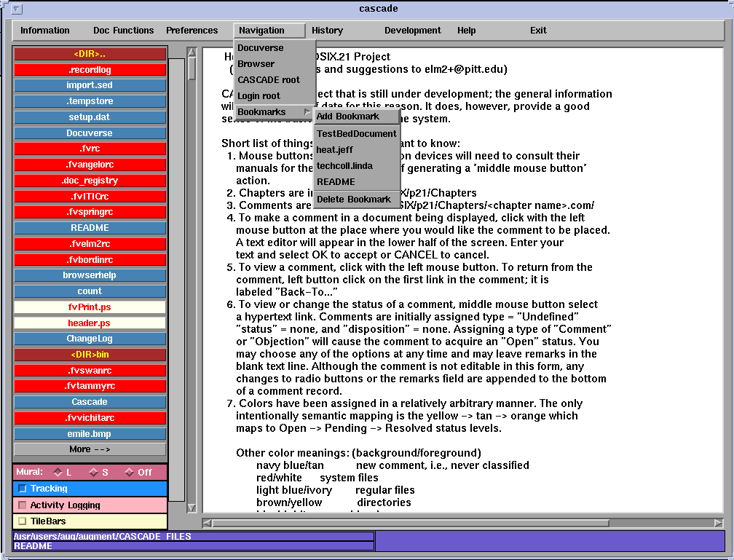Viewport: 734px width, 560px height.
Task: Open the README bookmark in submenu
Action: tap(357, 181)
